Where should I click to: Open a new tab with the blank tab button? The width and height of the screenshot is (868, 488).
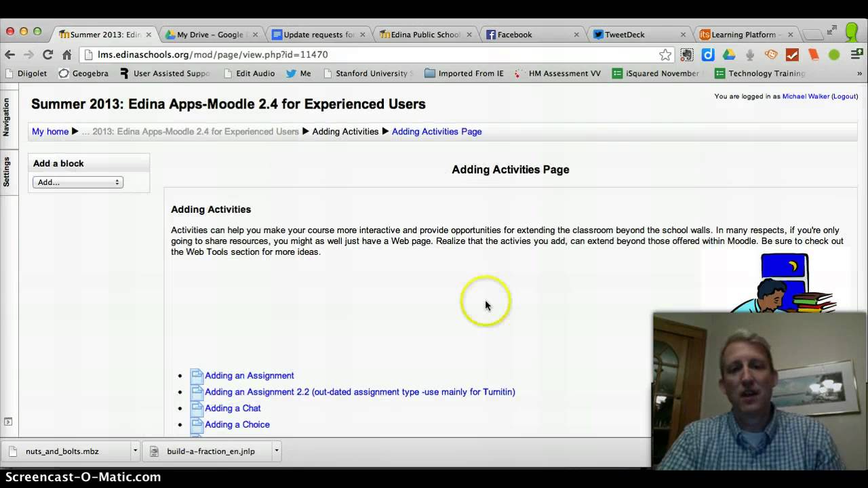[x=811, y=35]
